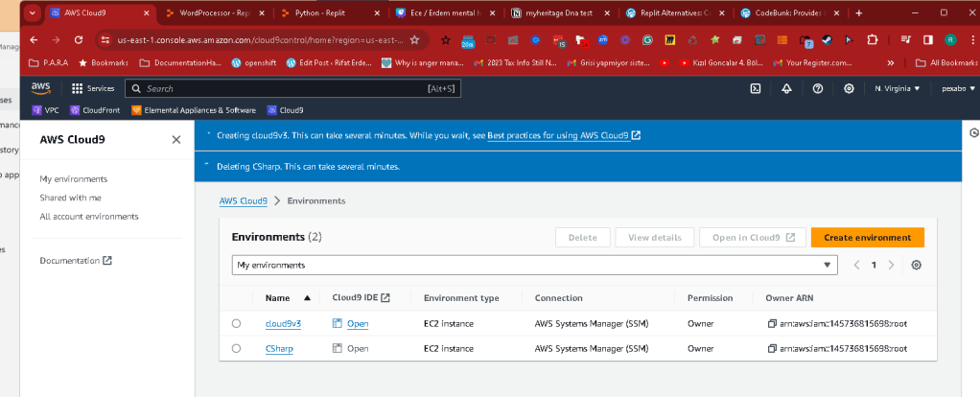Click the View details button

click(x=655, y=238)
